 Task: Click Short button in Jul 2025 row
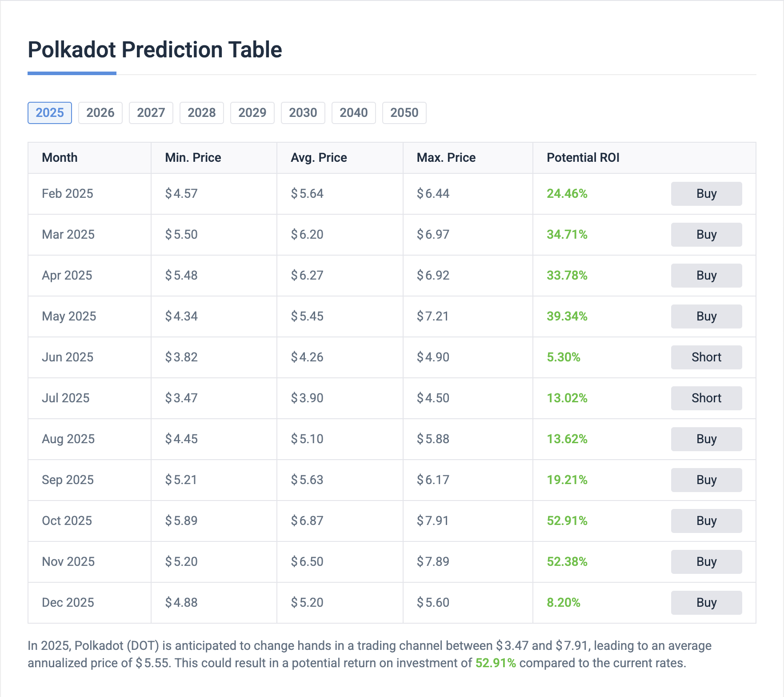[707, 398]
